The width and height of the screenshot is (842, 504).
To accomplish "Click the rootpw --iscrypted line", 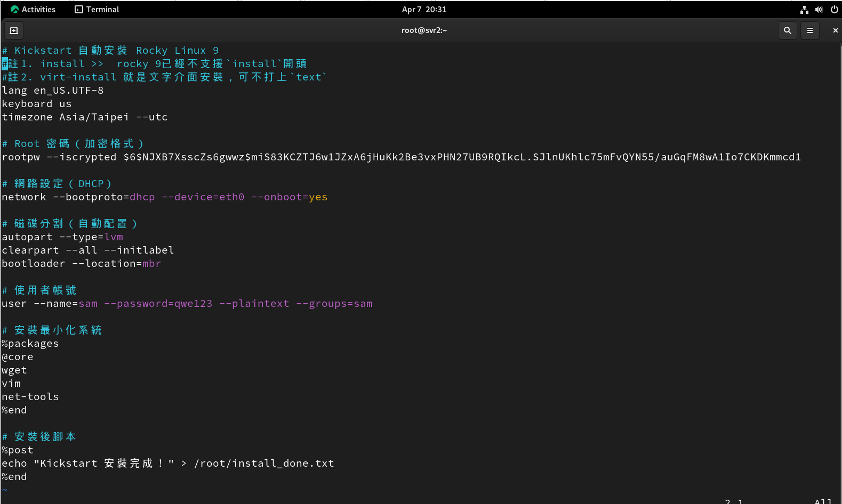I will point(400,157).
